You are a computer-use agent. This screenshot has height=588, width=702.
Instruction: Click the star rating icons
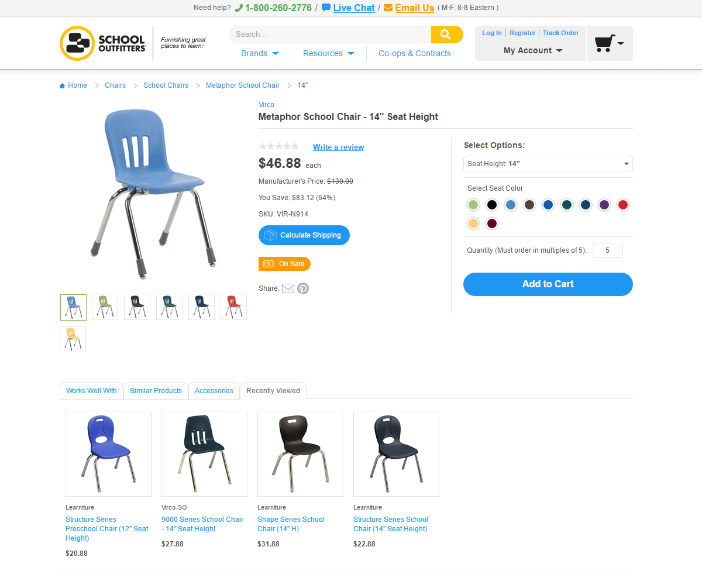tap(278, 146)
